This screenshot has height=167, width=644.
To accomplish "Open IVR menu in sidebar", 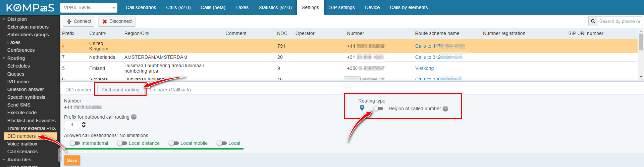I will click(18, 82).
